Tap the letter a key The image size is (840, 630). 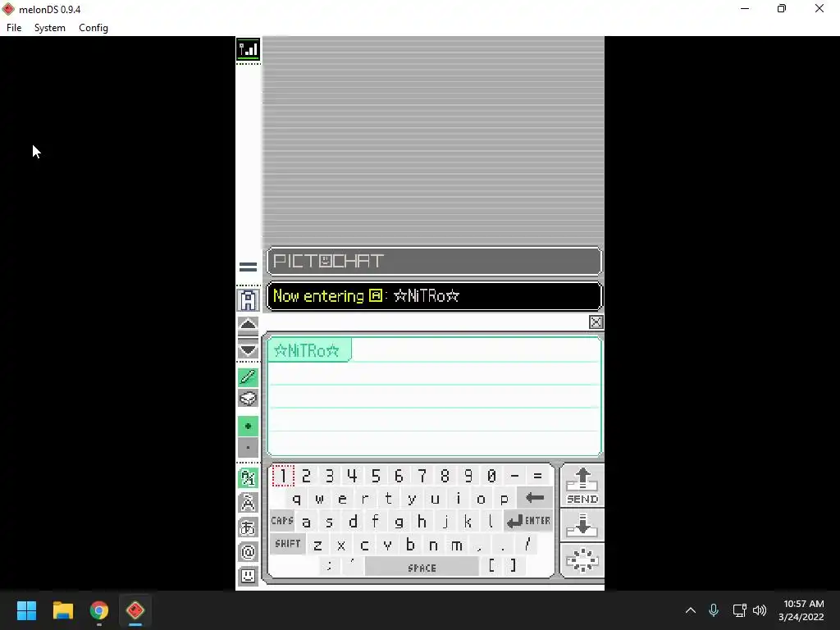coord(307,521)
